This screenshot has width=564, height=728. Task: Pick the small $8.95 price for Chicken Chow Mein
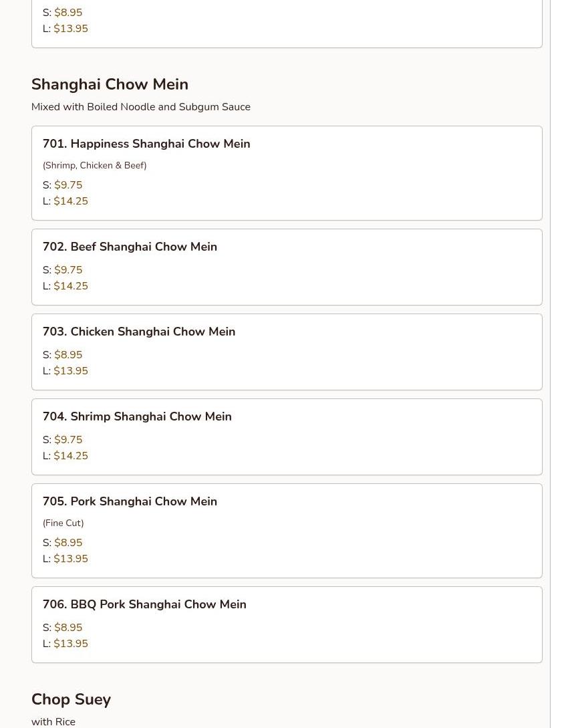pyautogui.click(x=68, y=355)
